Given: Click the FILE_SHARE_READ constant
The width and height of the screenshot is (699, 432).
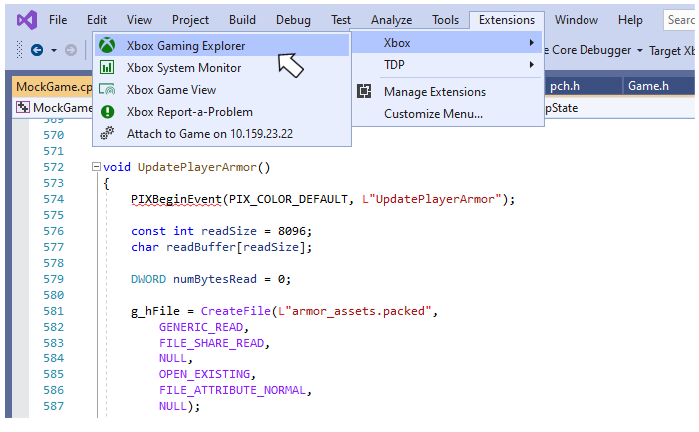Looking at the screenshot, I should click(x=211, y=343).
